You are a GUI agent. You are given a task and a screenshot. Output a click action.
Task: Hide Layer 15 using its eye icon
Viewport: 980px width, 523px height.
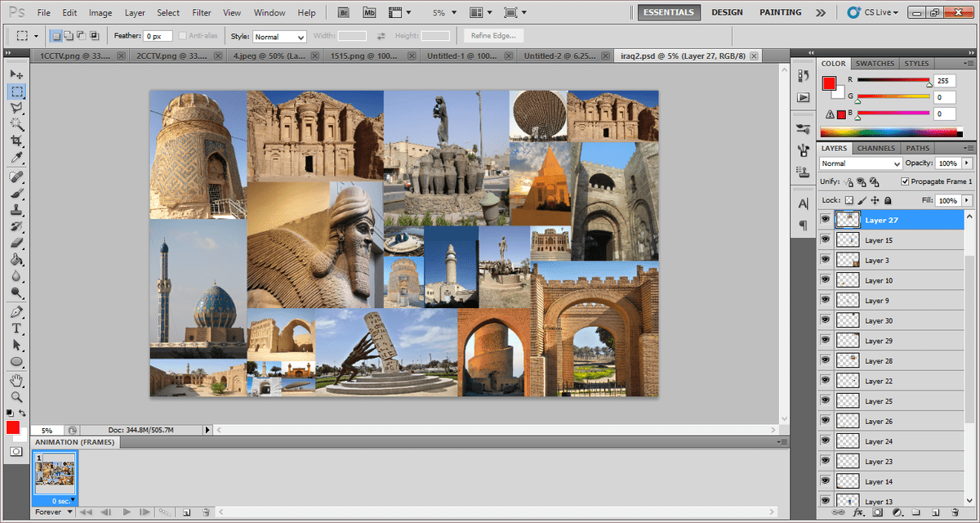[x=826, y=240]
